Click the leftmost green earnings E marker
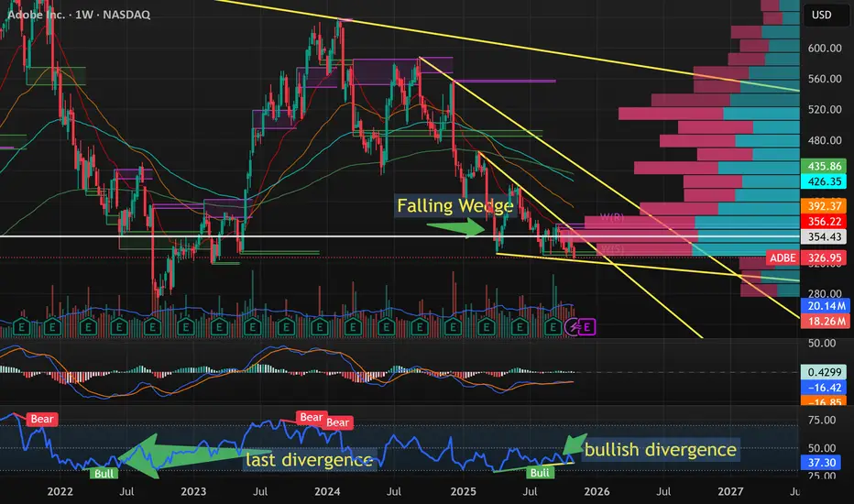The image size is (854, 504). pos(21,327)
